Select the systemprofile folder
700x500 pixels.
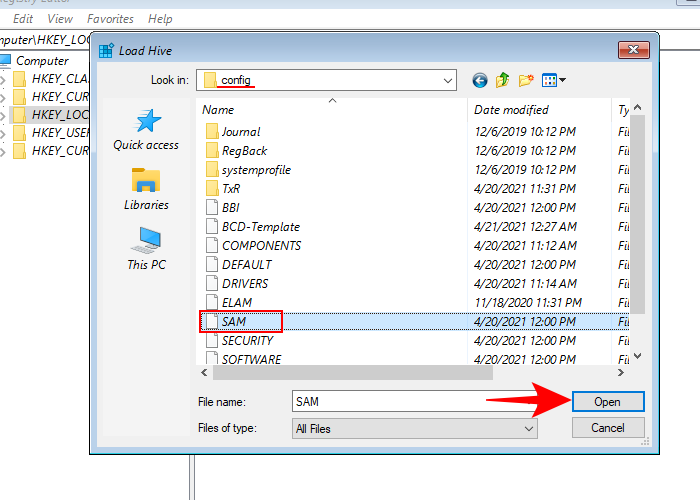click(x=256, y=169)
